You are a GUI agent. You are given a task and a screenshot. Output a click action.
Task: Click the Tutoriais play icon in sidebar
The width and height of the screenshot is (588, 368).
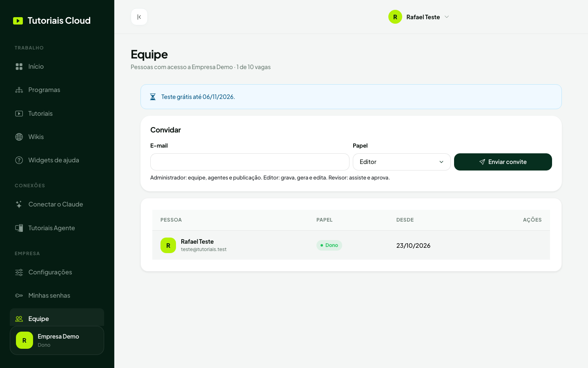click(19, 114)
